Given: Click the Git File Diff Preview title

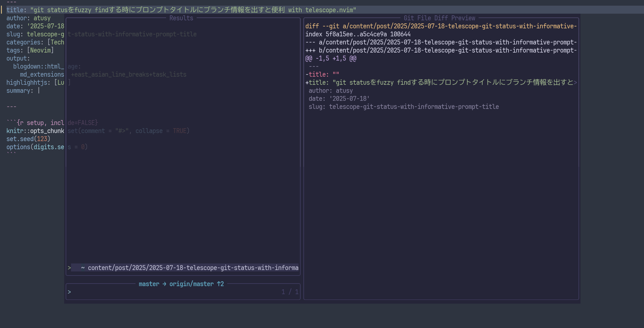Looking at the screenshot, I should pos(439,18).
